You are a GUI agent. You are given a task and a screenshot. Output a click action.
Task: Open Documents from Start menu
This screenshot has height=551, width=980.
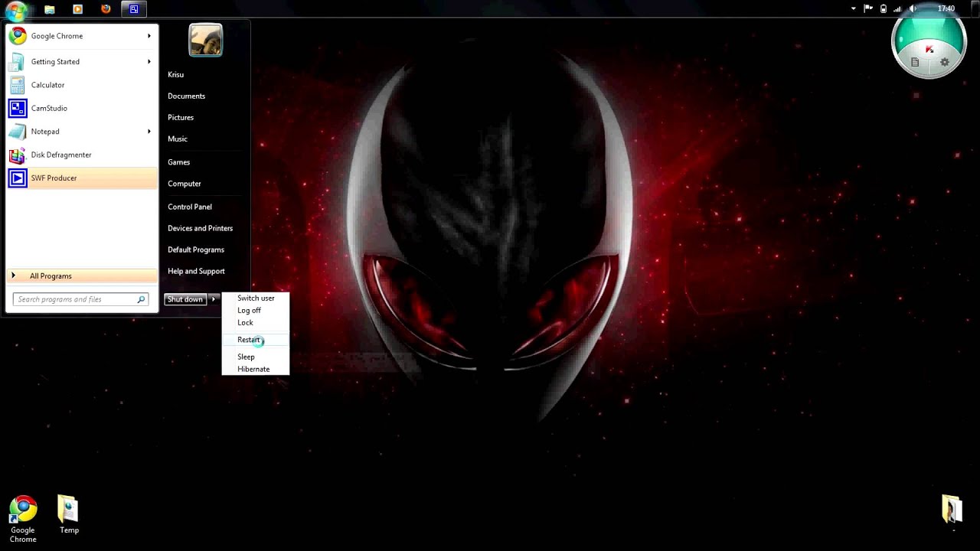coord(186,96)
